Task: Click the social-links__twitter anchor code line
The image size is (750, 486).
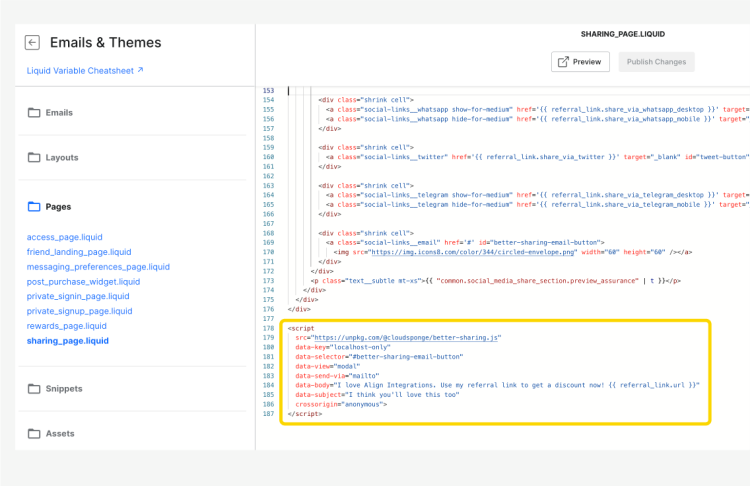Action: [537, 157]
